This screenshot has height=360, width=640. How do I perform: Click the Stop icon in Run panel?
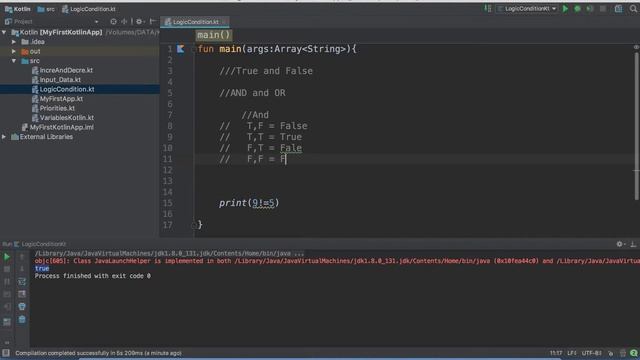click(x=7, y=269)
